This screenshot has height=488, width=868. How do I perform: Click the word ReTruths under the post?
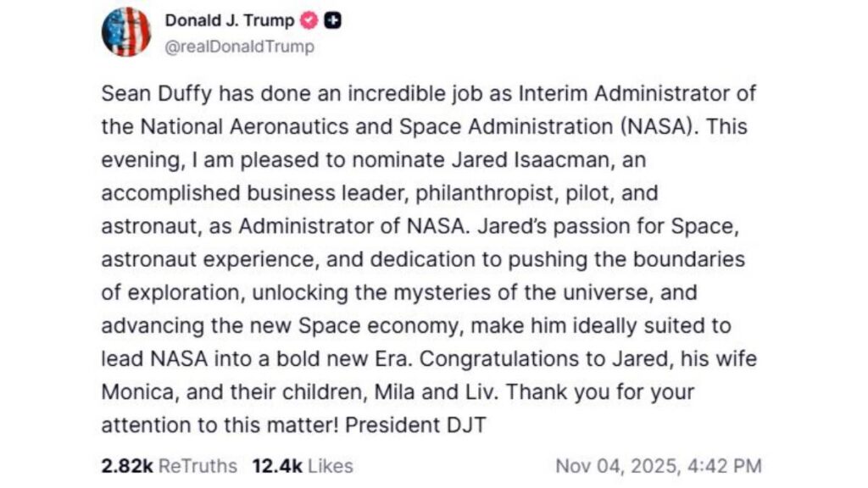198,465
